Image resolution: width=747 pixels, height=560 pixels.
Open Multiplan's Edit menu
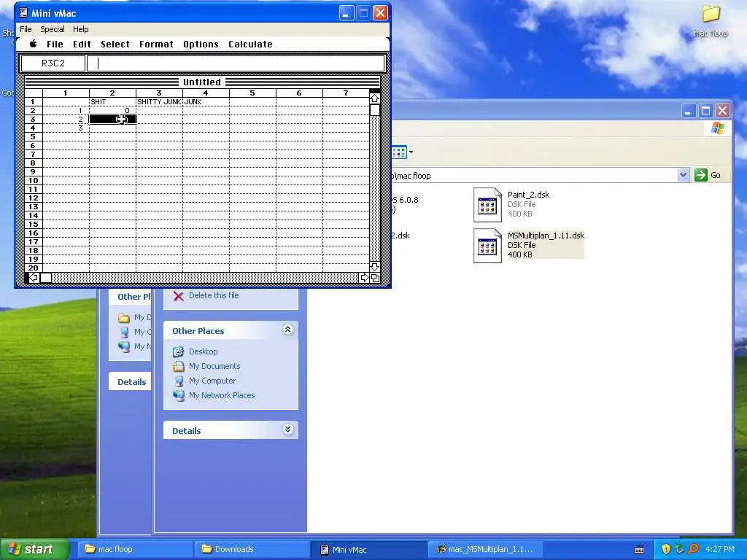pos(82,44)
